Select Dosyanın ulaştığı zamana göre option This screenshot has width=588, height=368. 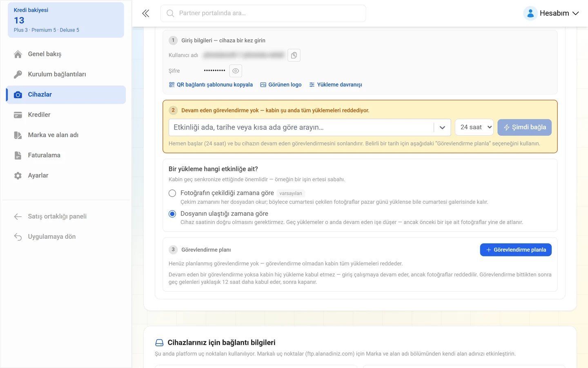click(x=172, y=214)
